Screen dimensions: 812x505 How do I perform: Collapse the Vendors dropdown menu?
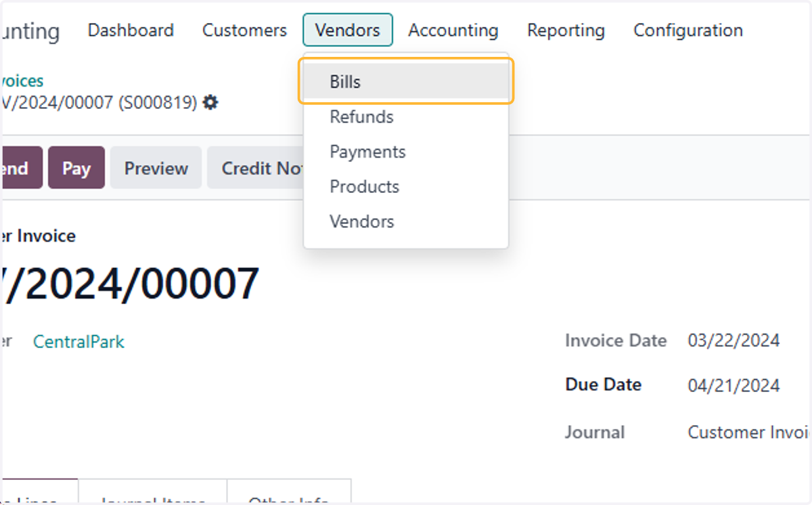click(348, 30)
